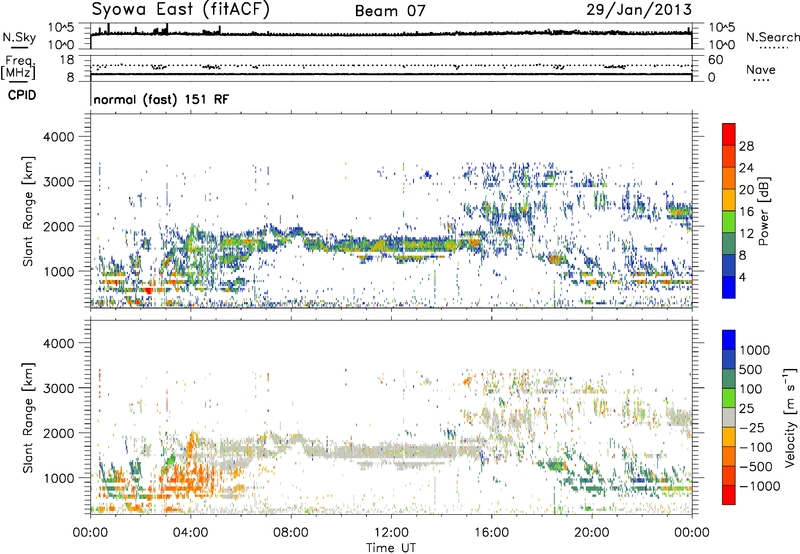This screenshot has height=554, width=800.
Task: Click the '4' power color bar tick label
Action: point(742,278)
